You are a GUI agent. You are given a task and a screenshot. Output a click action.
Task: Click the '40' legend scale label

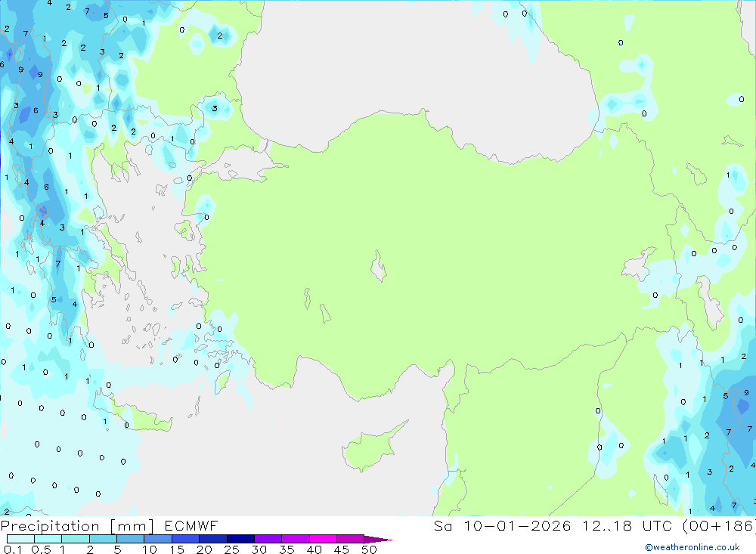(x=314, y=549)
